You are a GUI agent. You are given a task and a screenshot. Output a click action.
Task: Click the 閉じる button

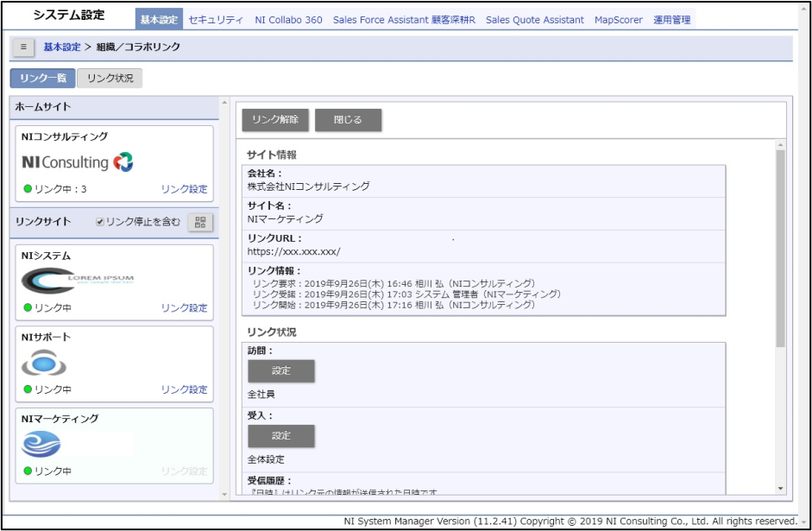coord(348,120)
